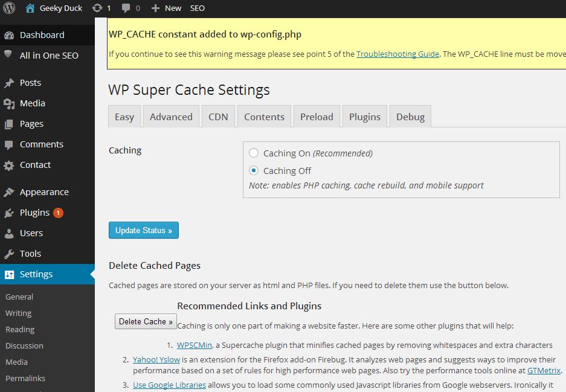The width and height of the screenshot is (566, 392).
Task: Click the WP_CACHE constant added notice title
Action: pos(205,34)
